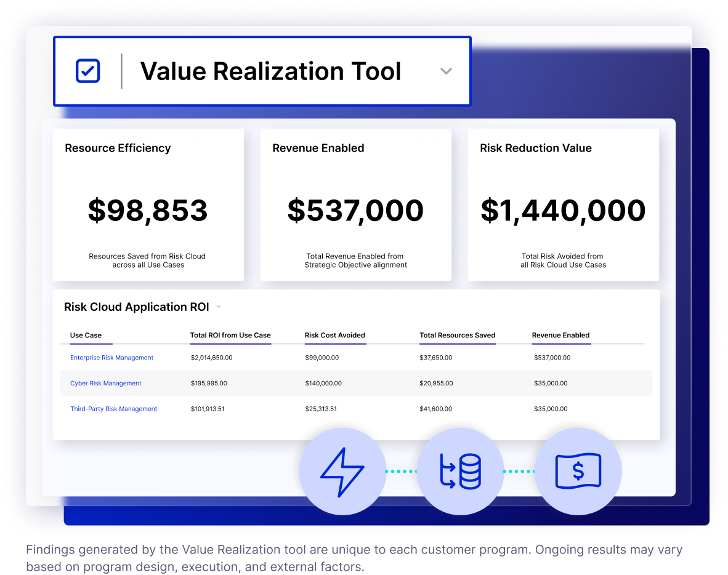
Task: Click Third-Party Risk Management's $35,000.00 revenue cell
Action: click(x=551, y=409)
